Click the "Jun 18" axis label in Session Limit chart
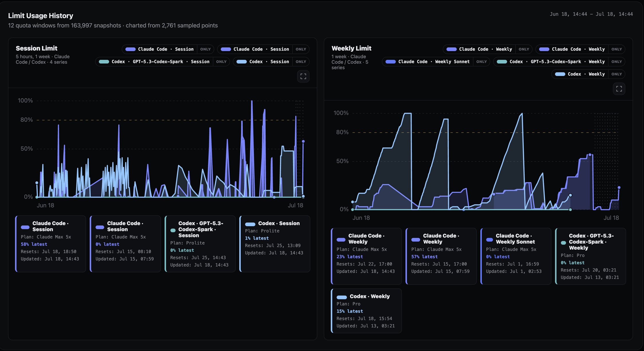Image resolution: width=644 pixels, height=351 pixels. [45, 205]
